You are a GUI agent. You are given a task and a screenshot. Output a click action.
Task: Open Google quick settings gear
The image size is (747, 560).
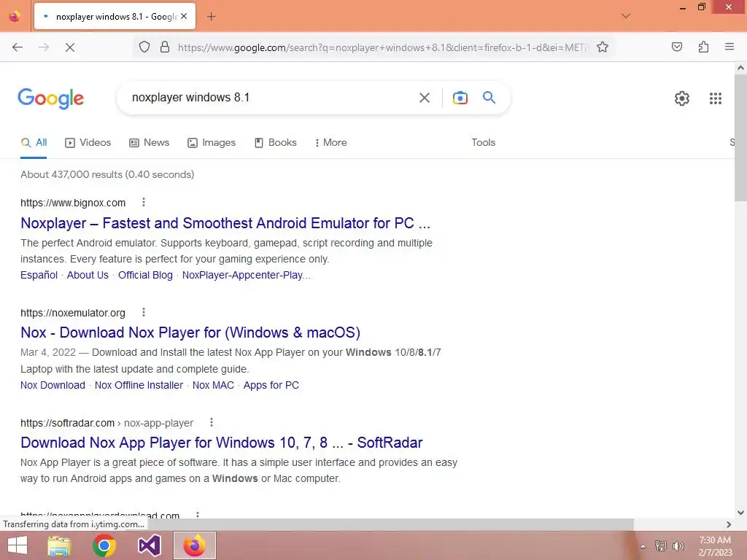682,98
